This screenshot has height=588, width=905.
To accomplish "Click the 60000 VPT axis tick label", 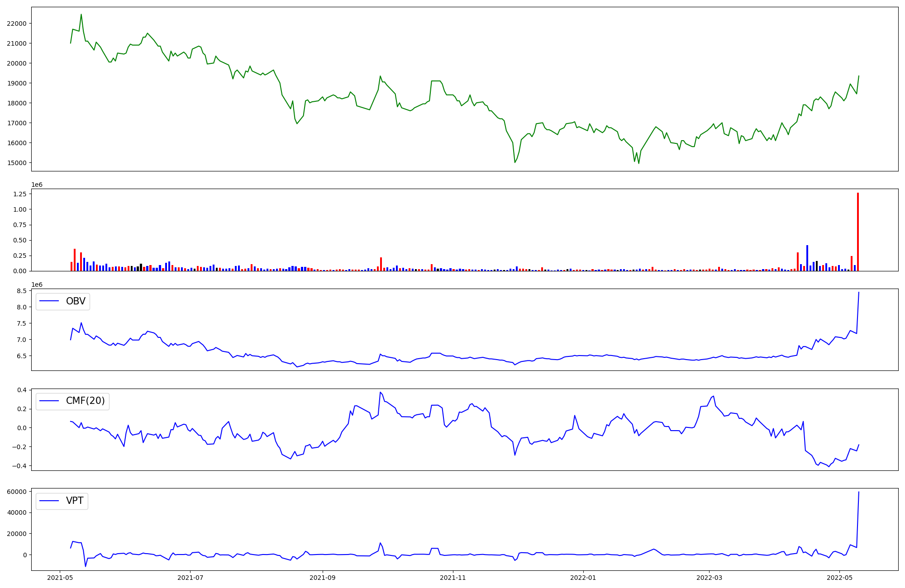I will [17, 492].
